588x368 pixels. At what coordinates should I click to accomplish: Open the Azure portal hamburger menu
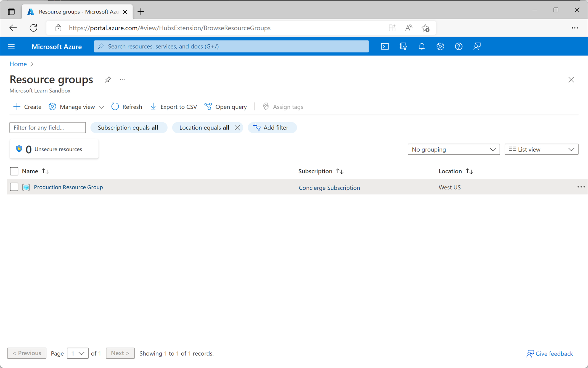pyautogui.click(x=11, y=46)
